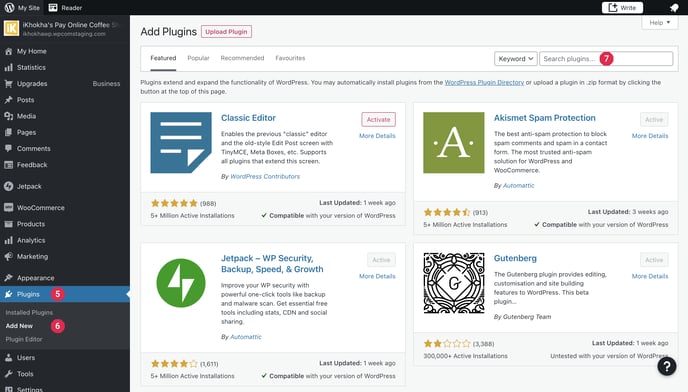Screen dimensions: 688x392
Task: Activate the Classic Editor plugin
Action: click(x=378, y=119)
